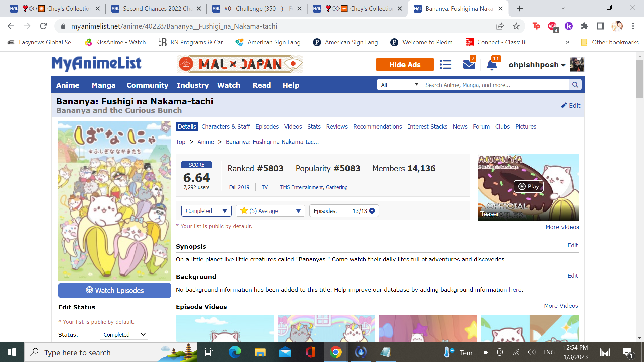644x362 pixels.
Task: Click the Bananya cover poster image
Action: tap(115, 201)
